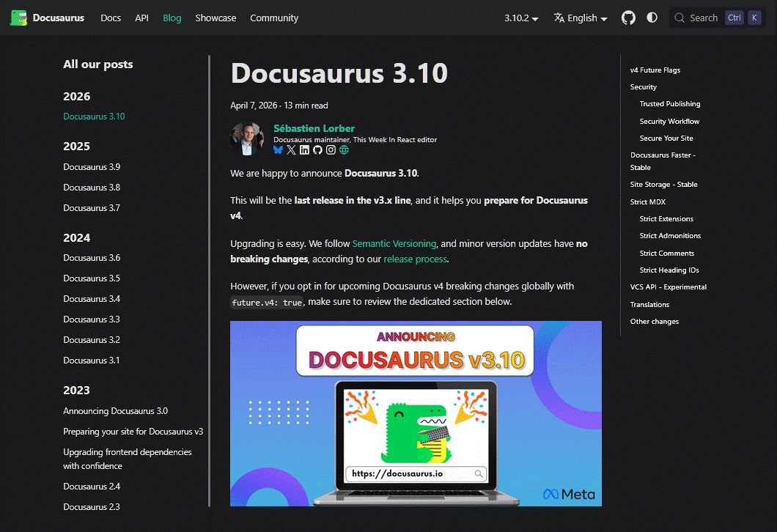The image size is (777, 532).
Task: Open the 3.10.2 version dropdown
Action: pyautogui.click(x=521, y=18)
